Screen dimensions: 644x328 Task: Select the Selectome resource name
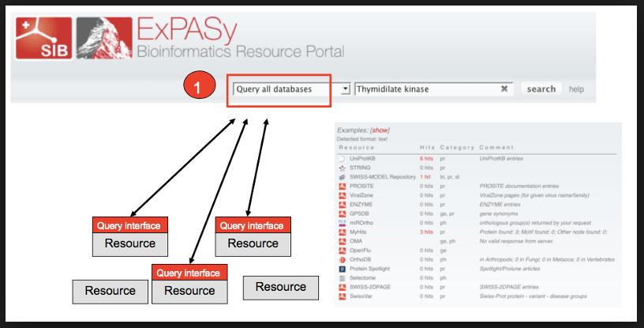click(362, 277)
